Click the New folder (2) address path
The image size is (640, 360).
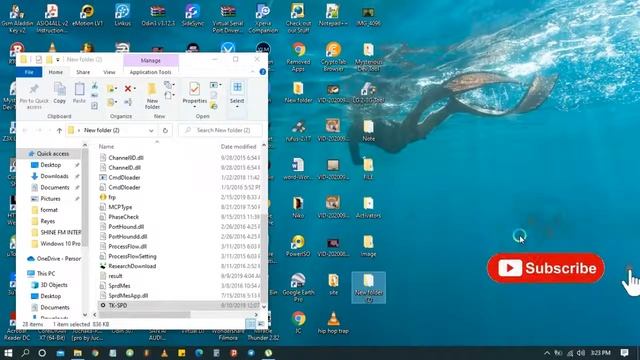pyautogui.click(x=102, y=130)
